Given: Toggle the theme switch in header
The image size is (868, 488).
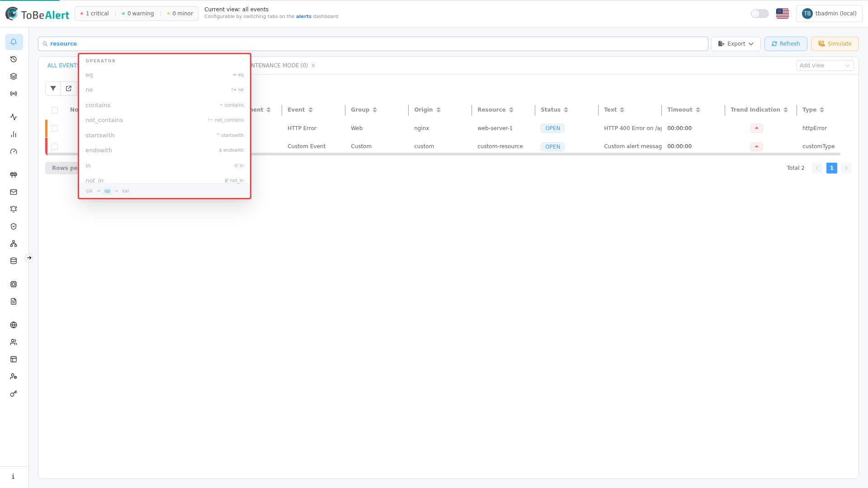Looking at the screenshot, I should (x=760, y=14).
